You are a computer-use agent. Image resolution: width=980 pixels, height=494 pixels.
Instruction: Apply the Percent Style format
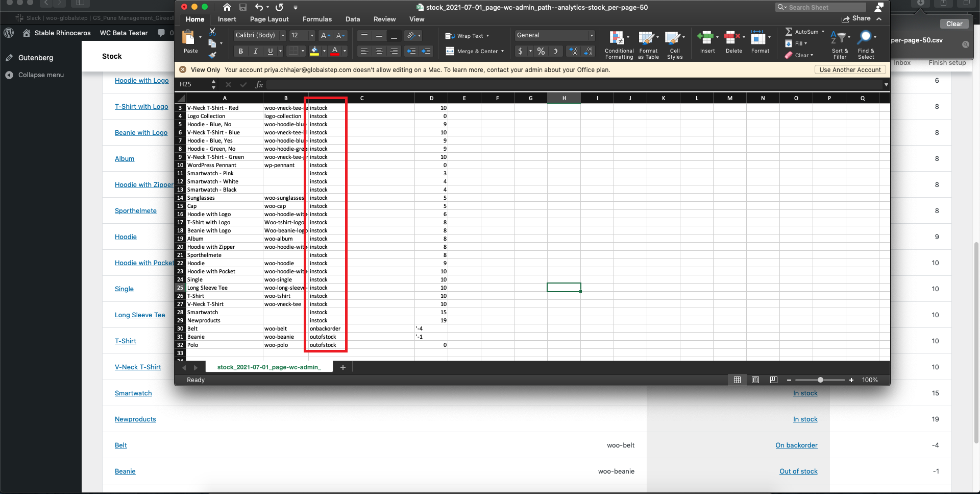[x=541, y=51]
